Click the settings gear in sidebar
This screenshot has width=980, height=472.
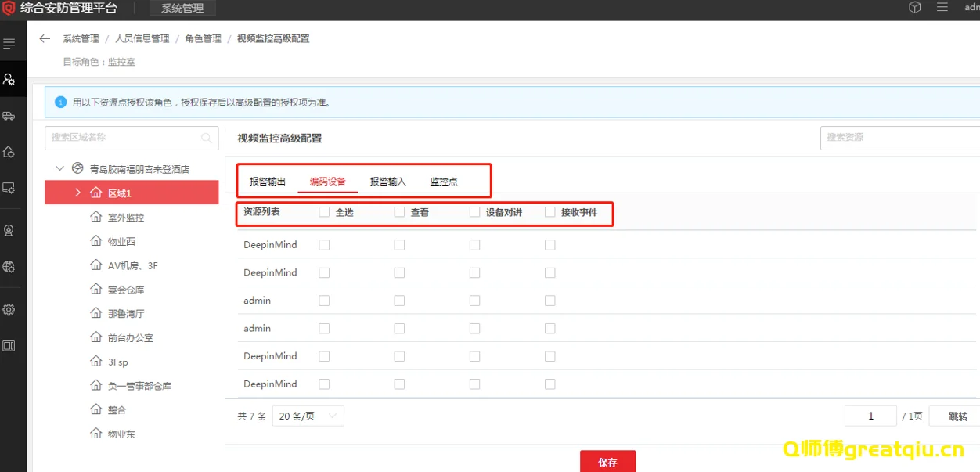9,310
